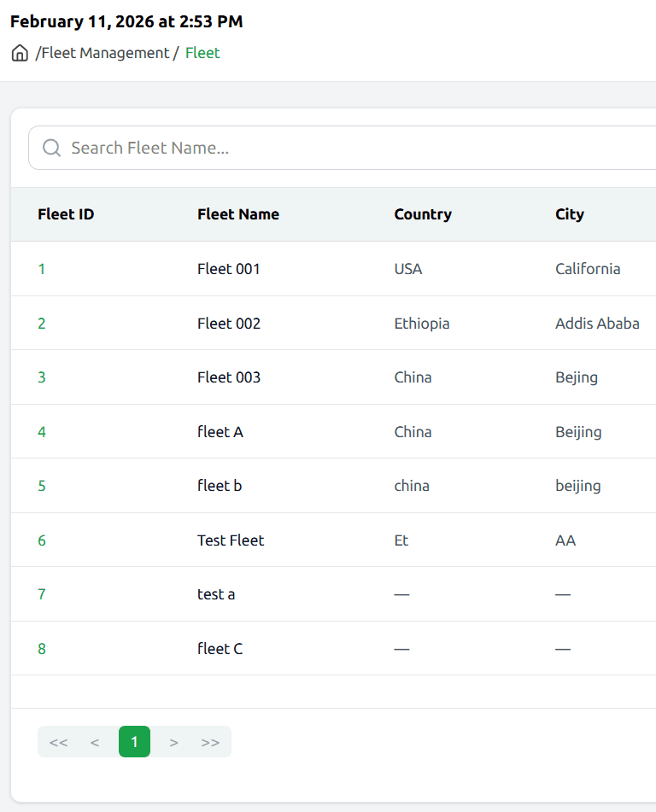Image resolution: width=656 pixels, height=812 pixels.
Task: Open Fleet ID 2 link
Action: click(42, 324)
